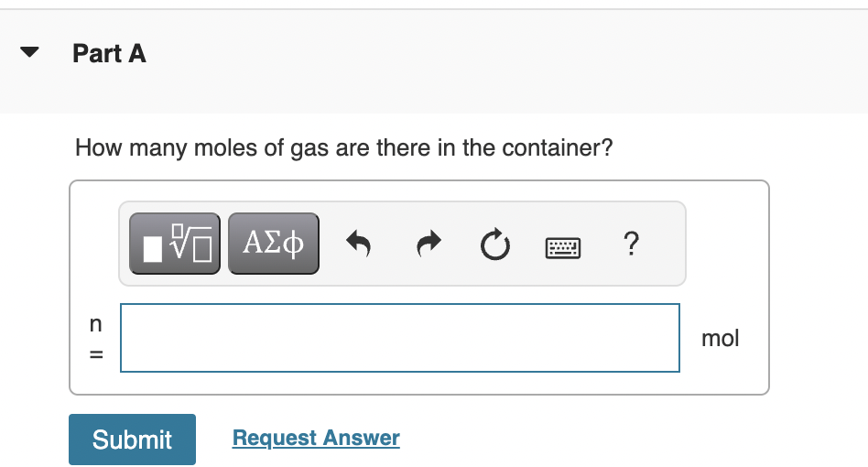The width and height of the screenshot is (868, 467).
Task: Click the redo arrow in the equation toolbar
Action: (429, 244)
